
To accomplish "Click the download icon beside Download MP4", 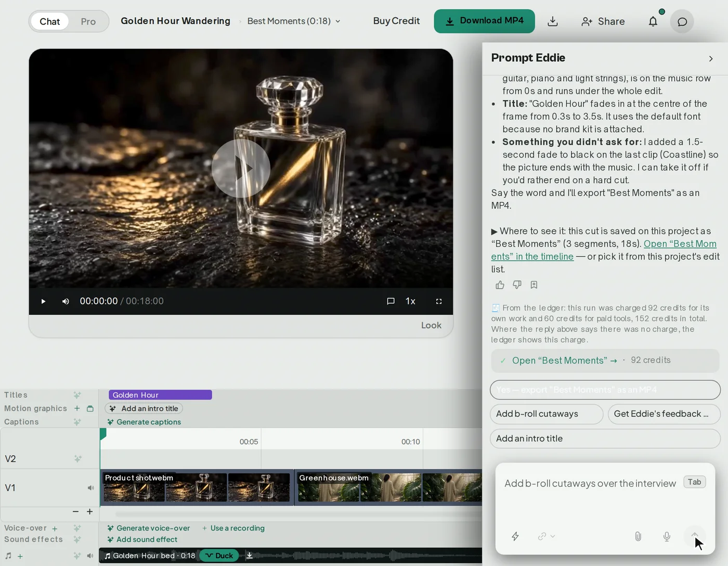I will (x=553, y=21).
